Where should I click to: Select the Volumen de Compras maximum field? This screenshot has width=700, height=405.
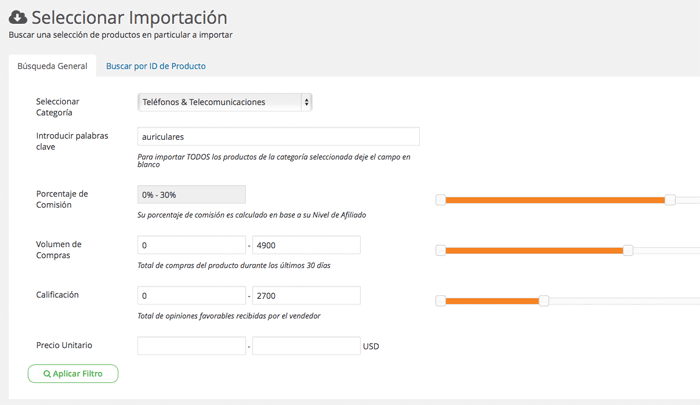coord(306,245)
